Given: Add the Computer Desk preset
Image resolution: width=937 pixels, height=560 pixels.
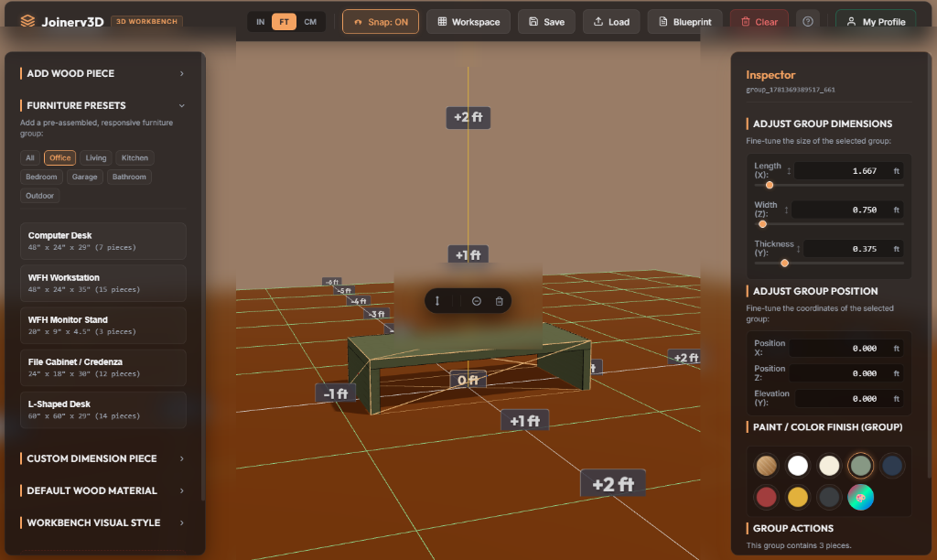Looking at the screenshot, I should point(102,241).
